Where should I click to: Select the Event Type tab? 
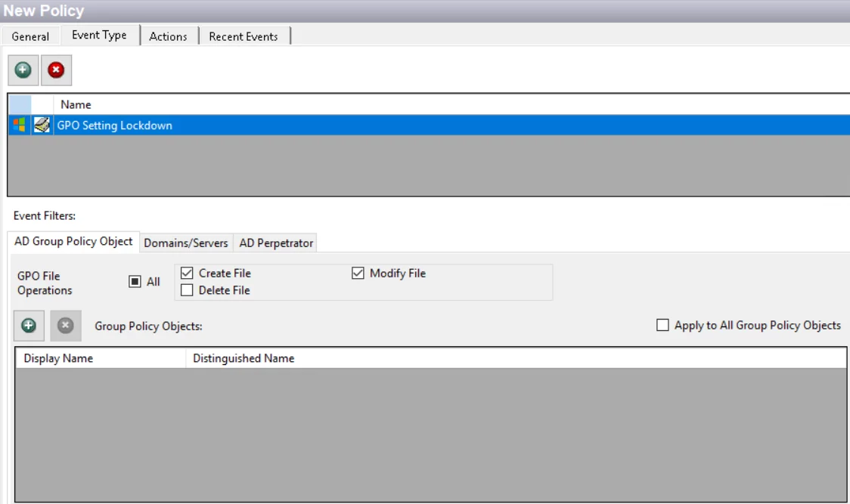tap(100, 35)
